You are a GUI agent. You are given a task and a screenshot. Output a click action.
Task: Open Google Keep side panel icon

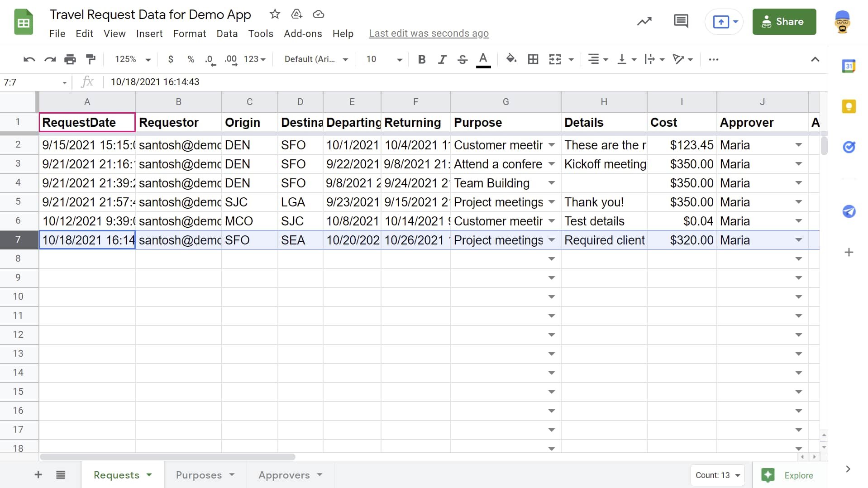tap(849, 106)
